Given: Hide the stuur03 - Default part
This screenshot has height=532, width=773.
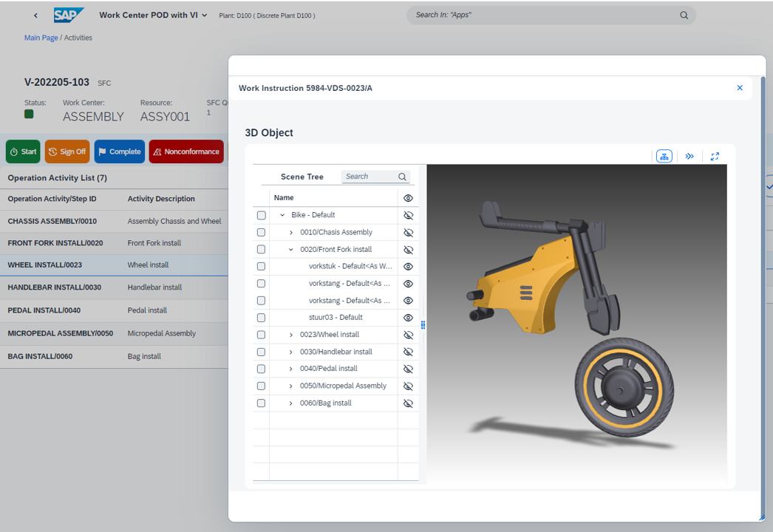Looking at the screenshot, I should 408,318.
